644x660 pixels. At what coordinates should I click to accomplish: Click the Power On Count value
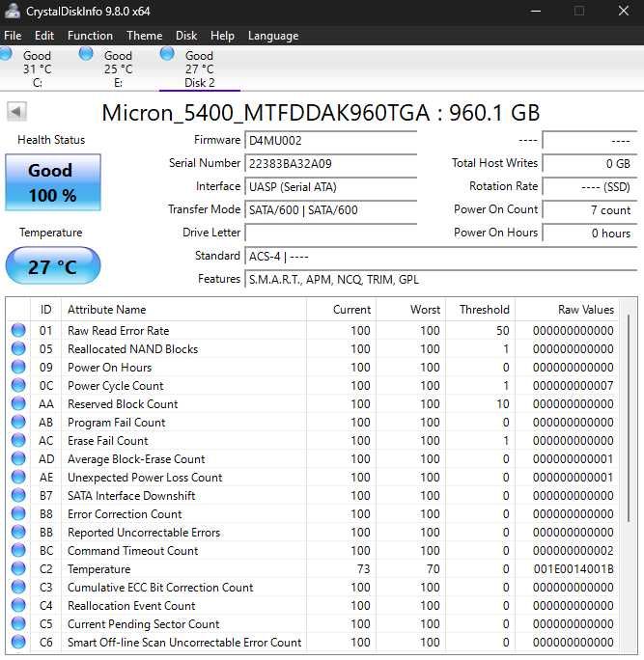[590, 209]
